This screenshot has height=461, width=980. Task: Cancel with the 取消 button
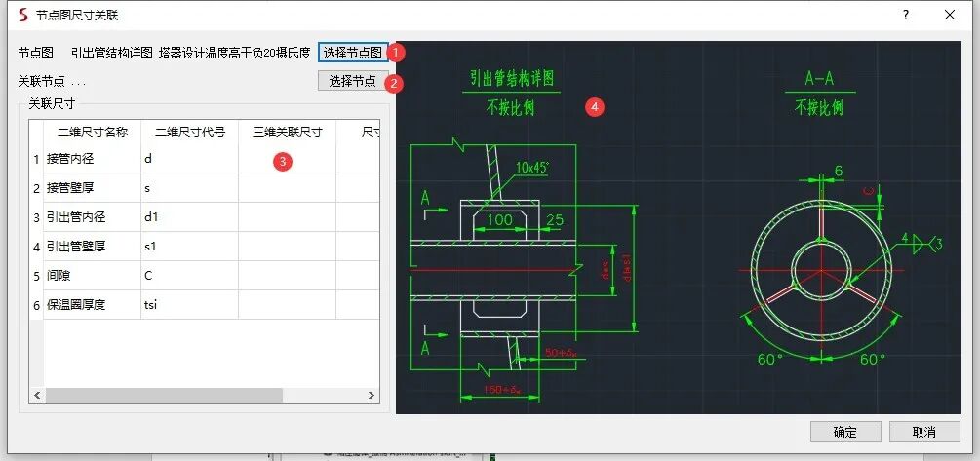click(924, 432)
